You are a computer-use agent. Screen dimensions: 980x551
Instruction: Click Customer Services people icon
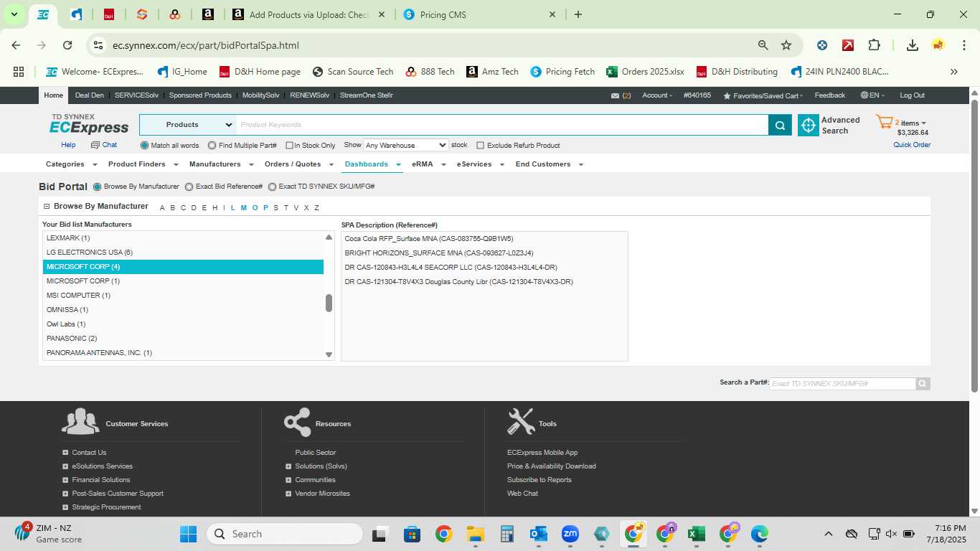[x=80, y=422]
